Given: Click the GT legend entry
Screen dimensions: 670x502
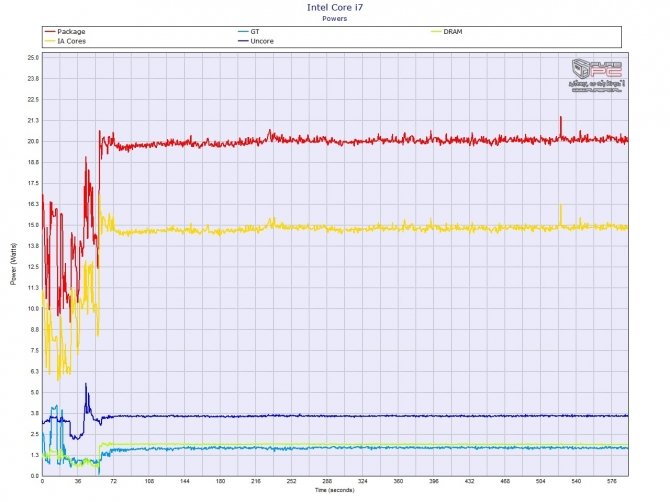Looking at the screenshot, I should click(x=249, y=32).
